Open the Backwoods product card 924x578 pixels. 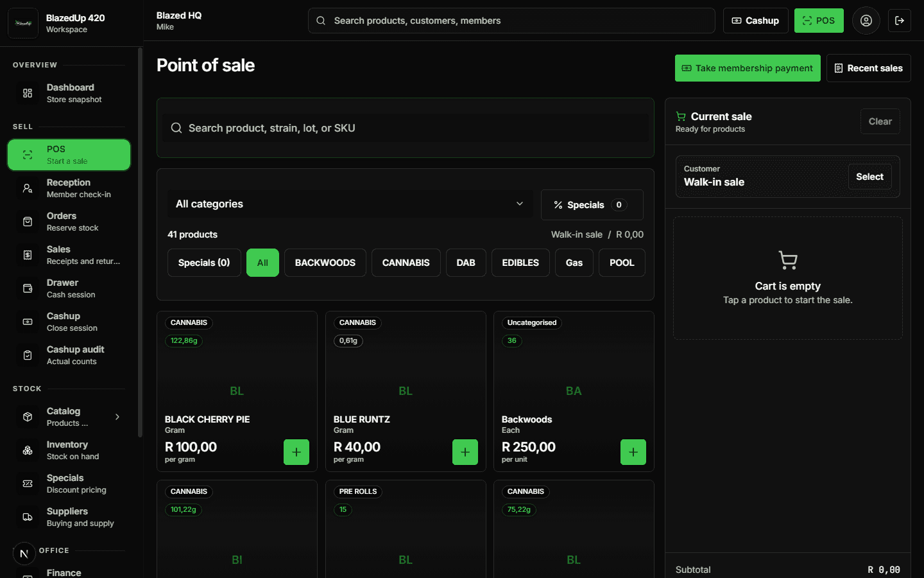pos(574,391)
